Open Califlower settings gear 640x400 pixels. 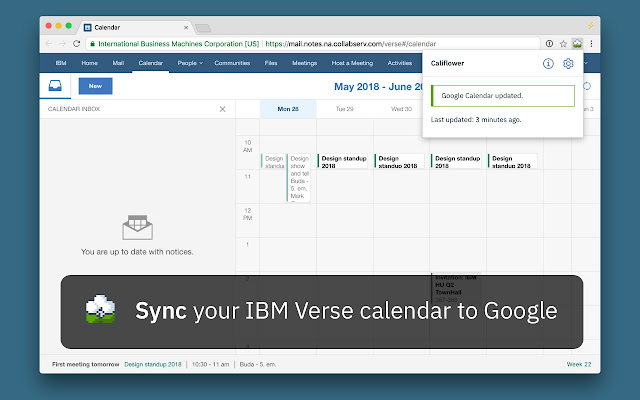568,63
